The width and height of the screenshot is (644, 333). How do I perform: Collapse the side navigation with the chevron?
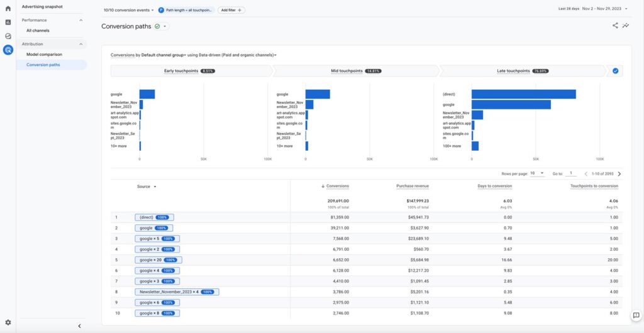(x=79, y=325)
